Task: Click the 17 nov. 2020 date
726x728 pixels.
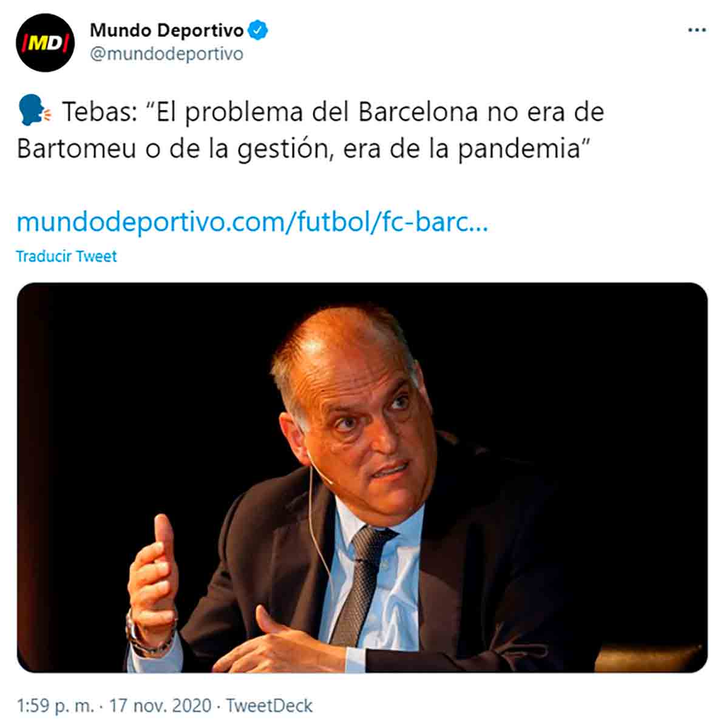Action: (x=160, y=706)
